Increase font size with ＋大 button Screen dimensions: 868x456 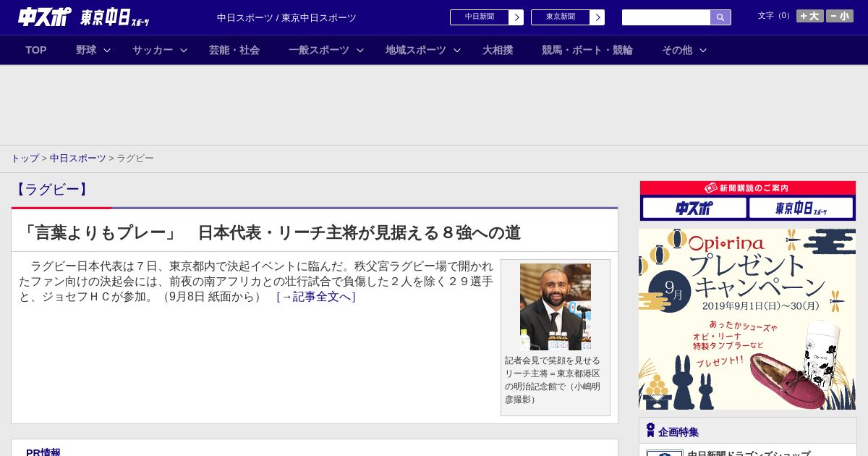pyautogui.click(x=809, y=16)
